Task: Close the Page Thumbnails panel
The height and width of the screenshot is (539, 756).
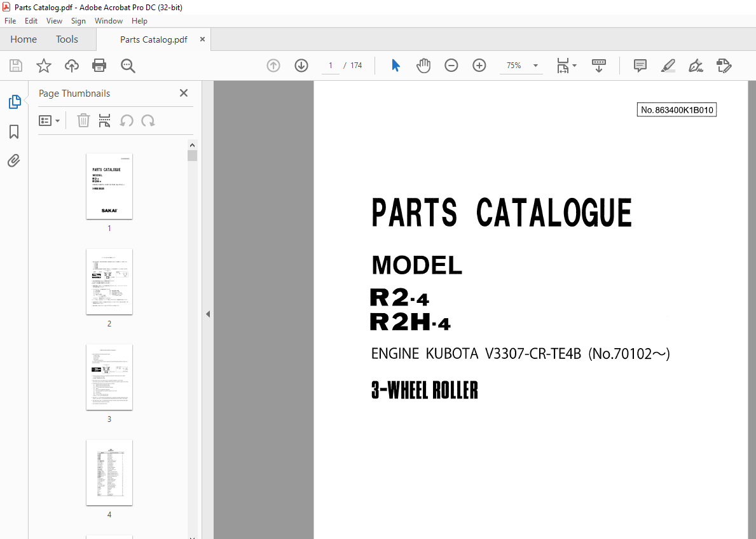Action: [x=184, y=93]
